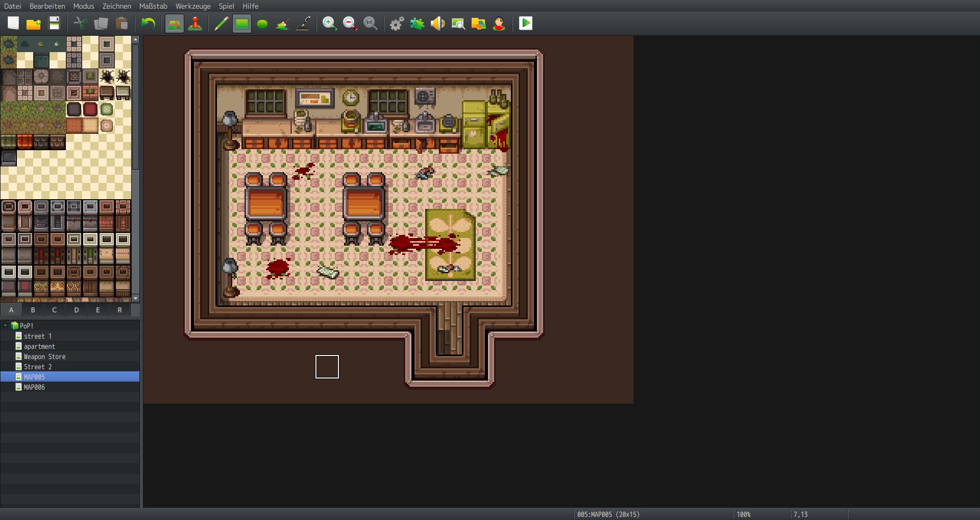Screen dimensions: 980x520
Task: Open the Zeichnen menu
Action: (116, 6)
